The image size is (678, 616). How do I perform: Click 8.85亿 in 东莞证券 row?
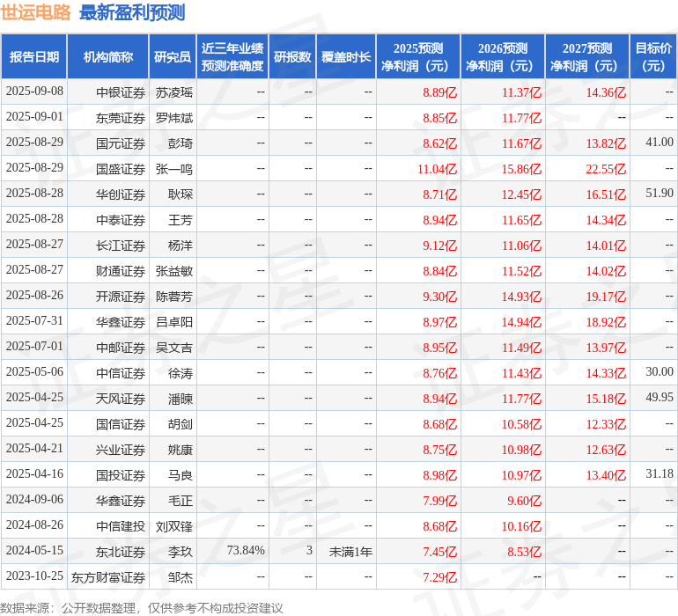pyautogui.click(x=439, y=118)
